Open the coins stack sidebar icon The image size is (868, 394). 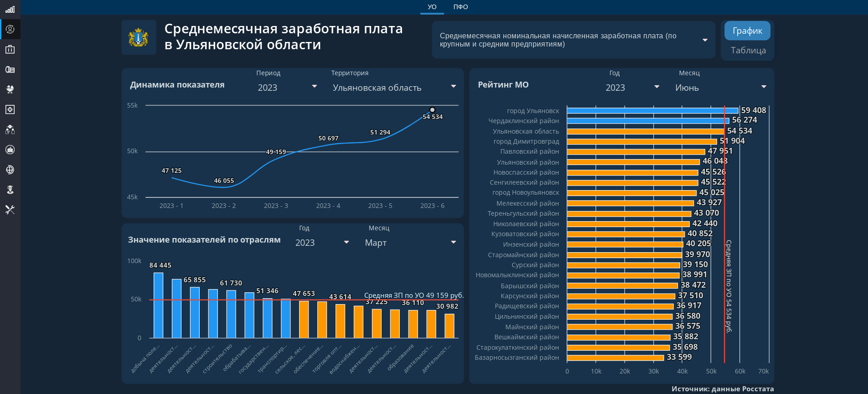[10, 69]
